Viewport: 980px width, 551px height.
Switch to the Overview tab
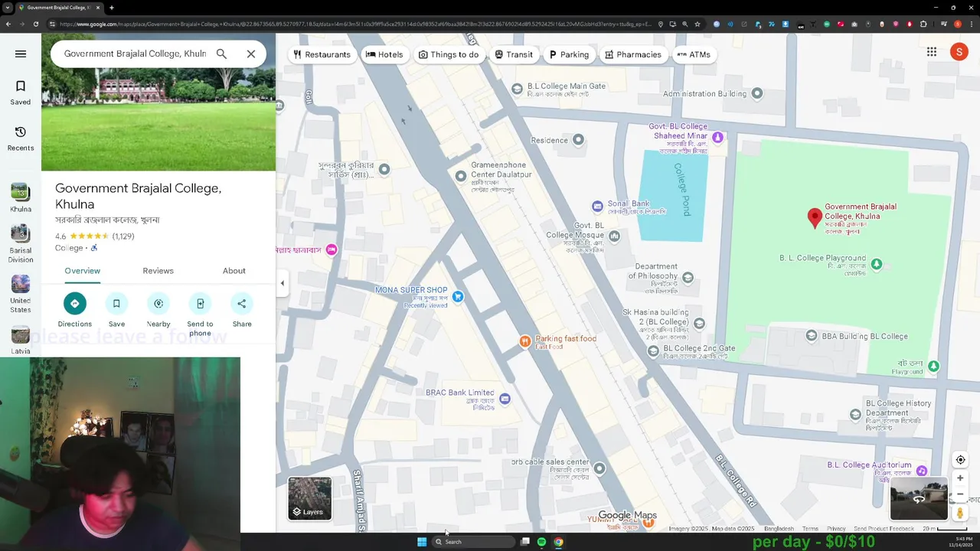[82, 271]
